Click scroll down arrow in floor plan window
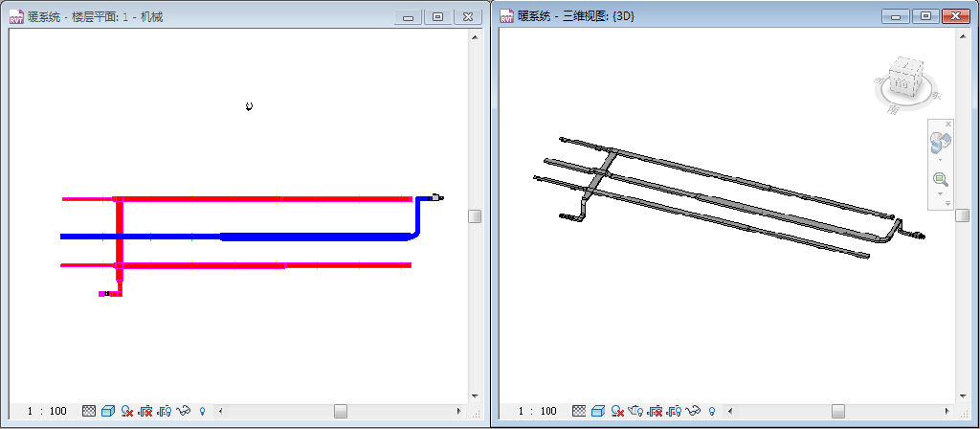The image size is (980, 429). 475,396
